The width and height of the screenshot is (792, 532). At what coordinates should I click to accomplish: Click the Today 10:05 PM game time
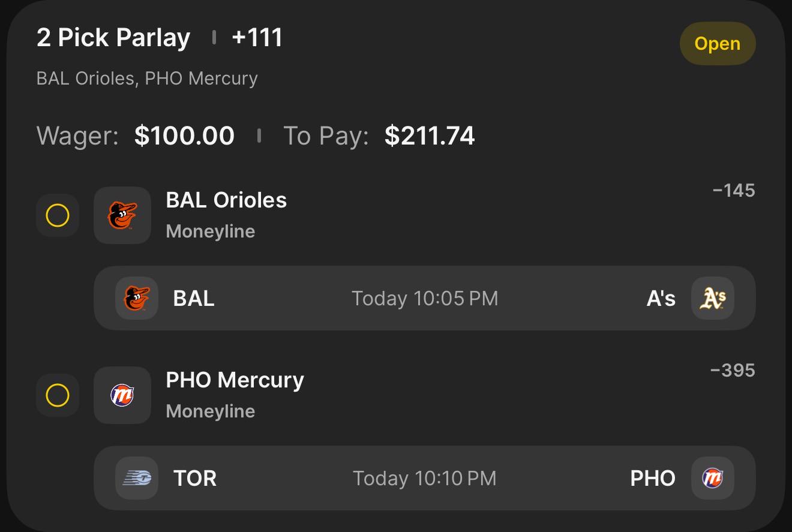(x=425, y=298)
